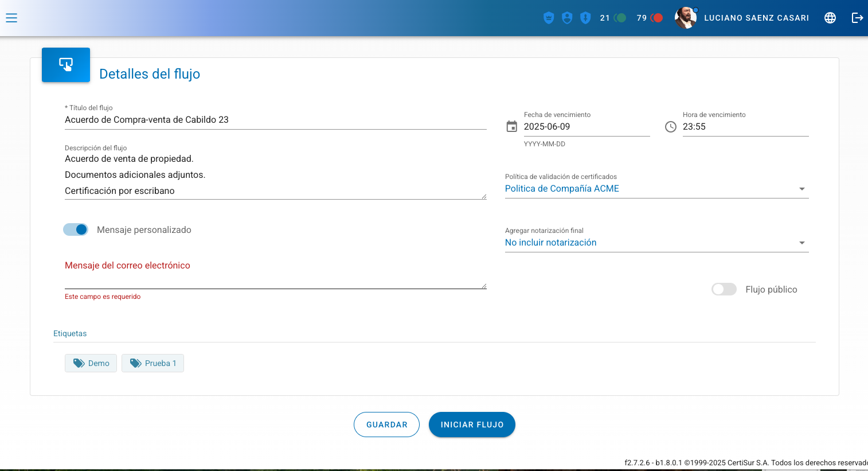Click the user shield icon
This screenshot has height=471, width=868.
pos(567,18)
